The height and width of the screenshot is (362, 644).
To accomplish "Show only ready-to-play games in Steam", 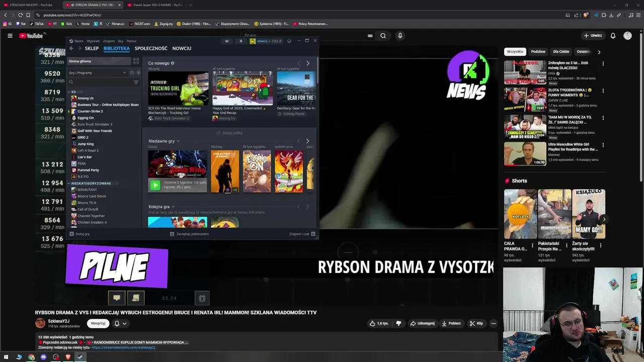I will pos(138,72).
